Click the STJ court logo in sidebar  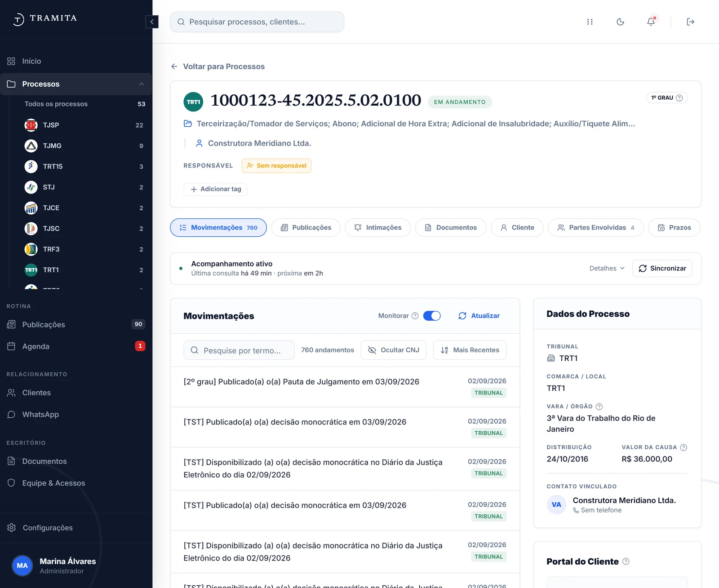click(x=31, y=187)
